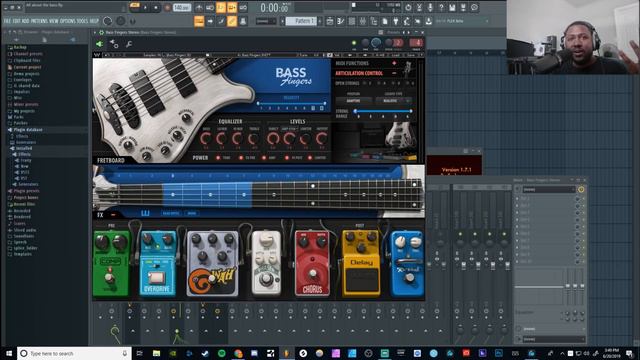640x360 pixels.
Task: Select the splice_folder entry in browser
Action: 25,248
